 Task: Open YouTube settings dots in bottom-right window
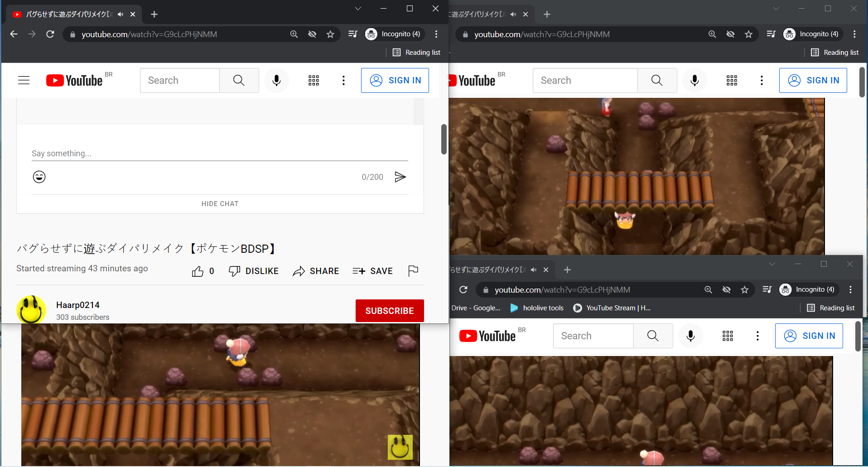(757, 336)
